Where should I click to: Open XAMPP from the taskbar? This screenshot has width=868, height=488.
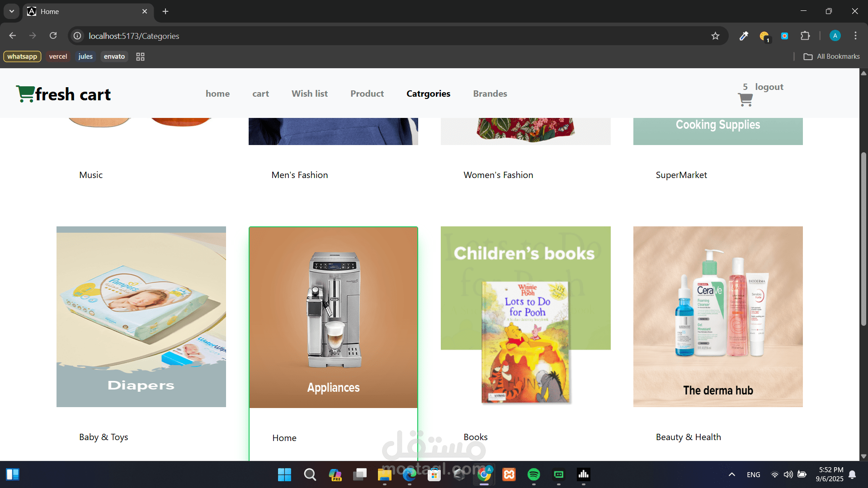click(509, 474)
